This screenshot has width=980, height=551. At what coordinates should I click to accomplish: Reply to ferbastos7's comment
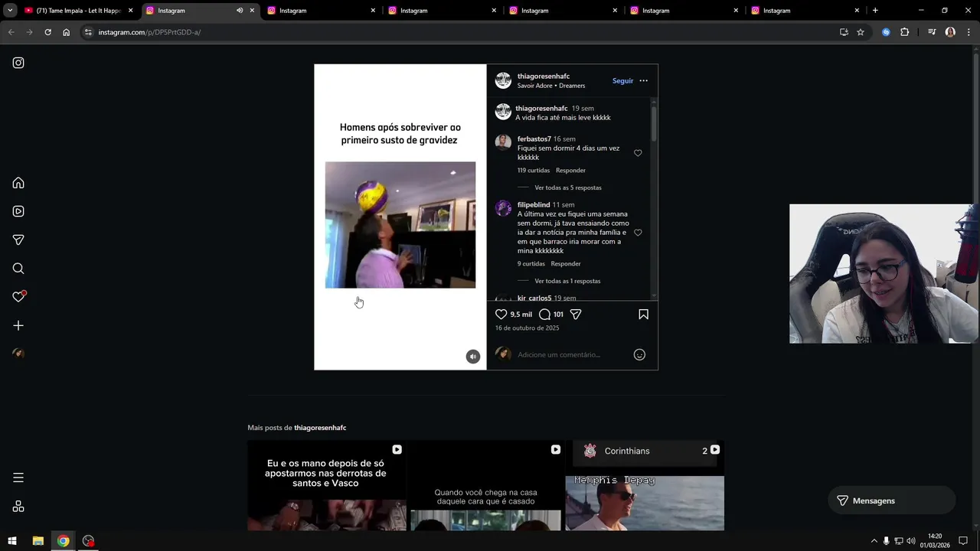[x=570, y=171]
